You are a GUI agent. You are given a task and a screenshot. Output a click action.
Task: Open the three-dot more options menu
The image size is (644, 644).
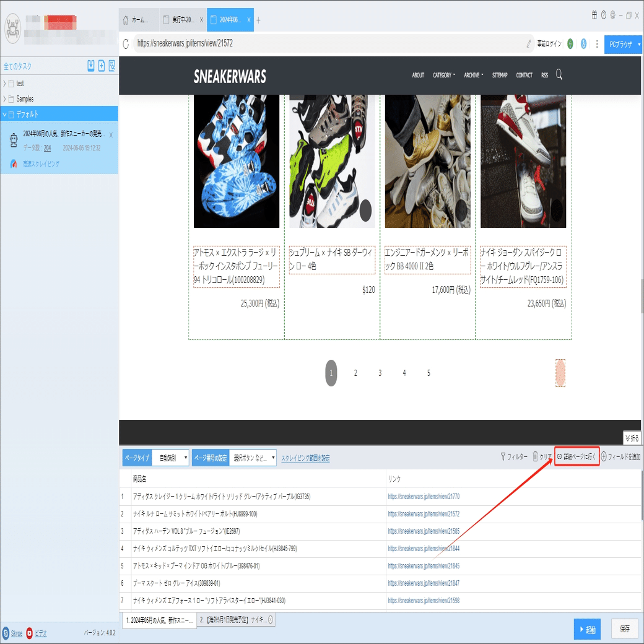tap(597, 43)
